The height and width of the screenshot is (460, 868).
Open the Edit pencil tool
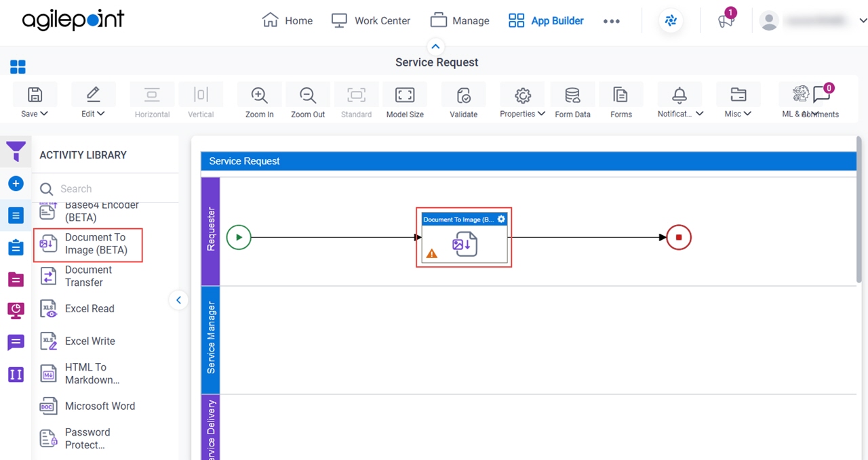click(x=94, y=95)
